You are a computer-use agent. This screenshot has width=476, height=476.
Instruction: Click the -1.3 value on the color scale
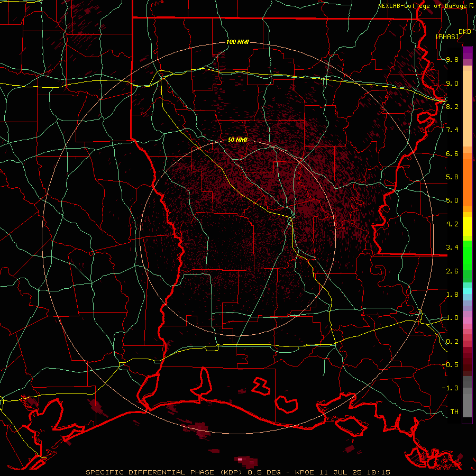click(450, 388)
